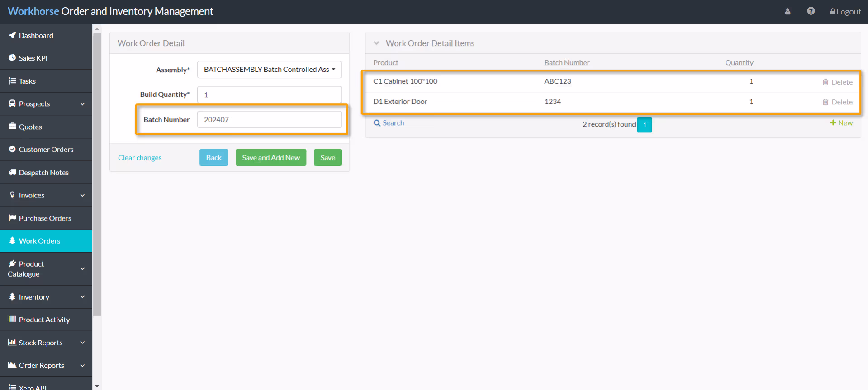Click the lock icon beside Logout
This screenshot has width=868, height=390.
point(832,11)
